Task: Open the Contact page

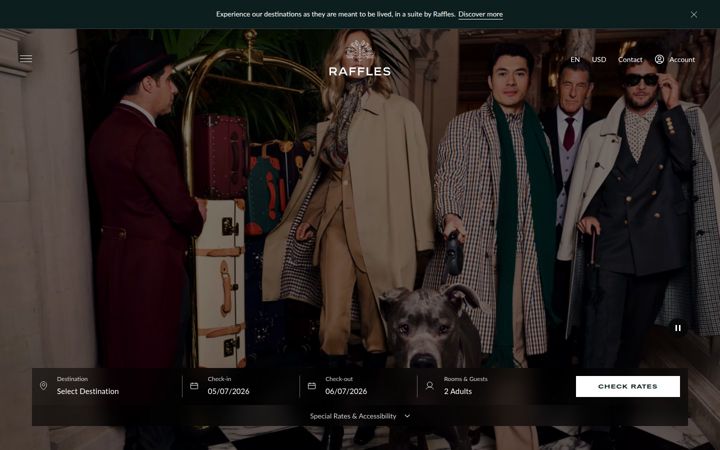Action: click(x=630, y=59)
